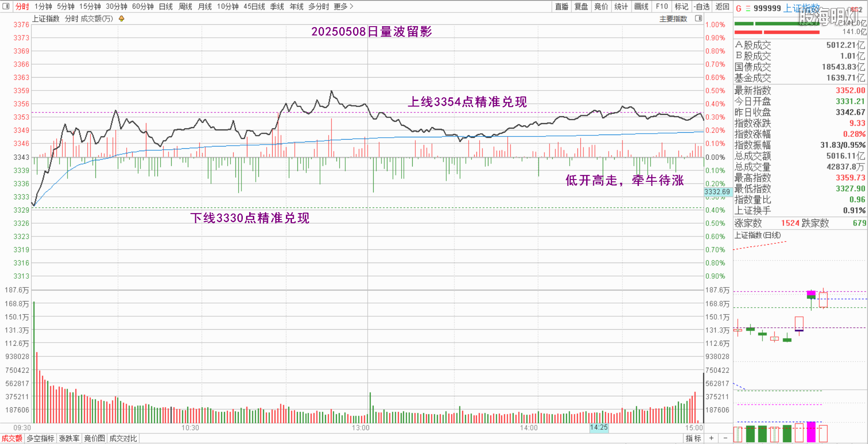
Task: Activate the 画线 drawing tool
Action: (641, 6)
